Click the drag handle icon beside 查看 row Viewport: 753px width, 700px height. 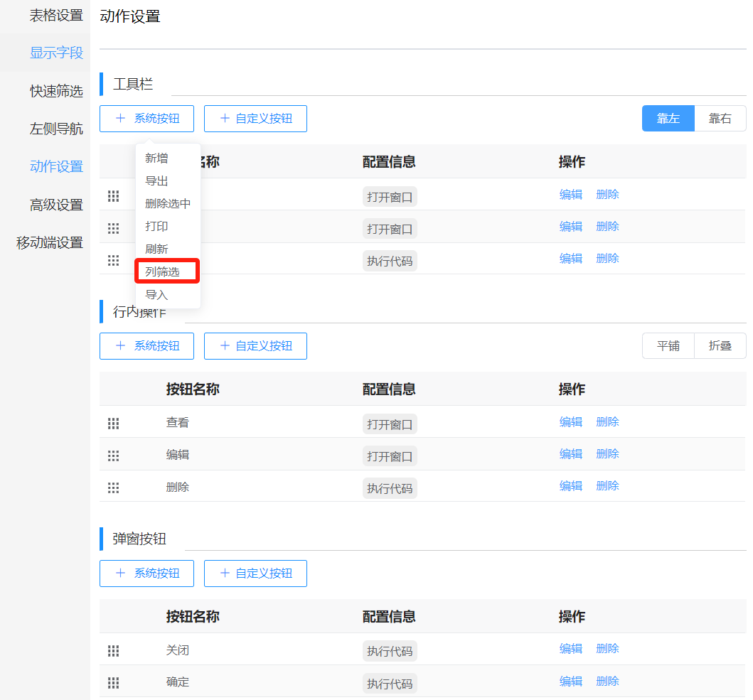[x=113, y=423]
